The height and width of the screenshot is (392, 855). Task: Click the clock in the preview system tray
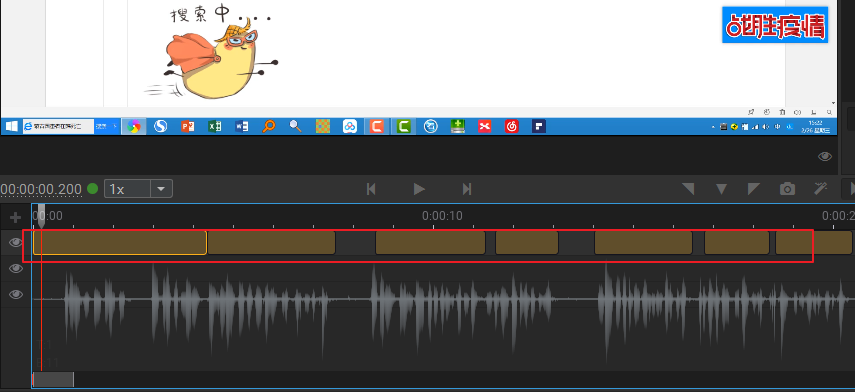[x=816, y=126]
